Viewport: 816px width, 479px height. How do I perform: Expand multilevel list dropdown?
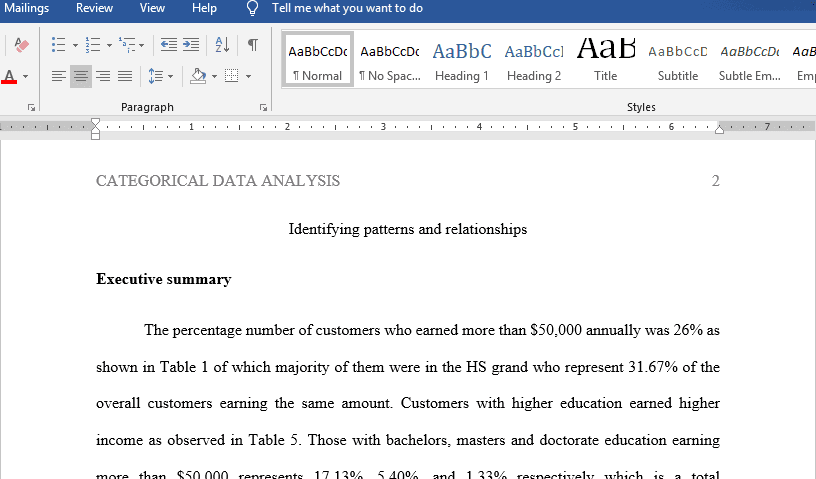[142, 45]
